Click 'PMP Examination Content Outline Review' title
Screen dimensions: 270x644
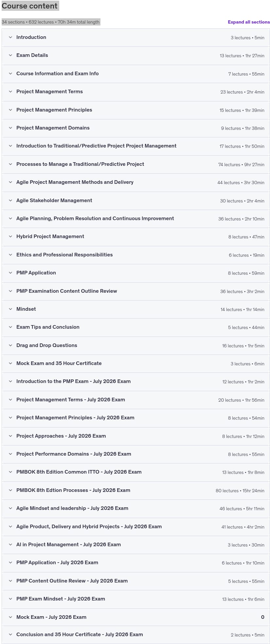[67, 291]
